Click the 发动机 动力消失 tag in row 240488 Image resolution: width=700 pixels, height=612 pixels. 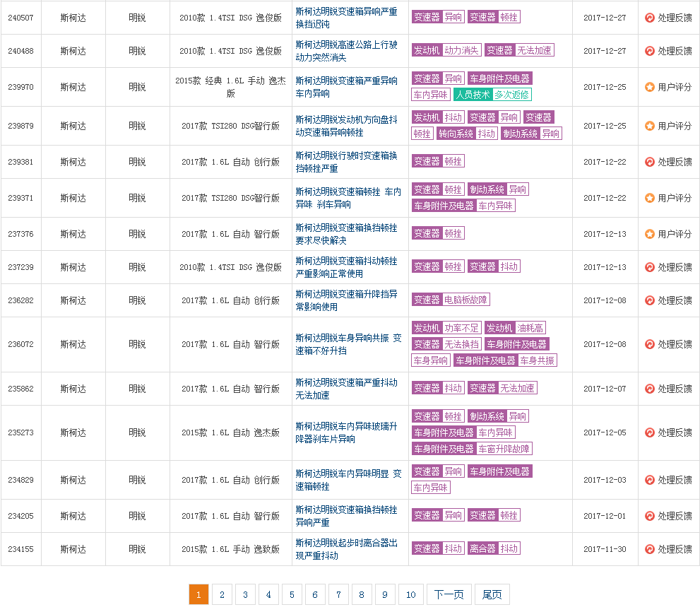[x=446, y=50]
